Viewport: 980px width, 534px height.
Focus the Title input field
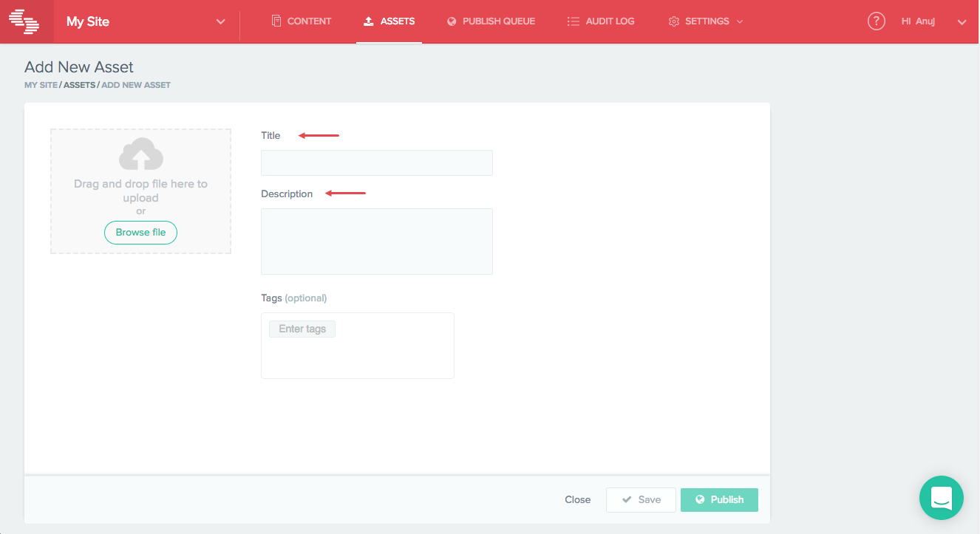pyautogui.click(x=377, y=162)
